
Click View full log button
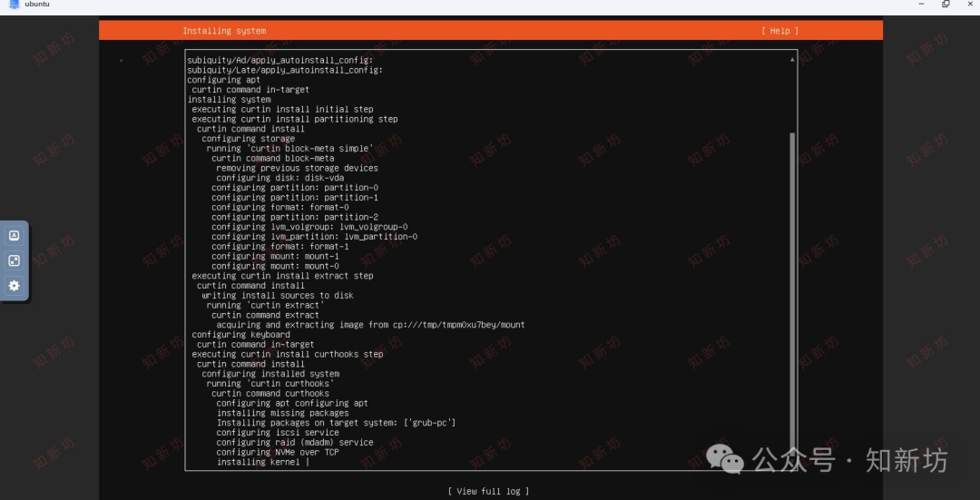tap(488, 491)
